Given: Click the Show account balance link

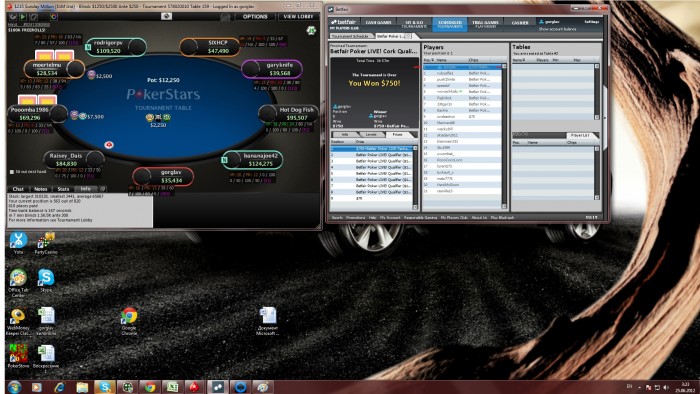Looking at the screenshot, I should point(557,29).
